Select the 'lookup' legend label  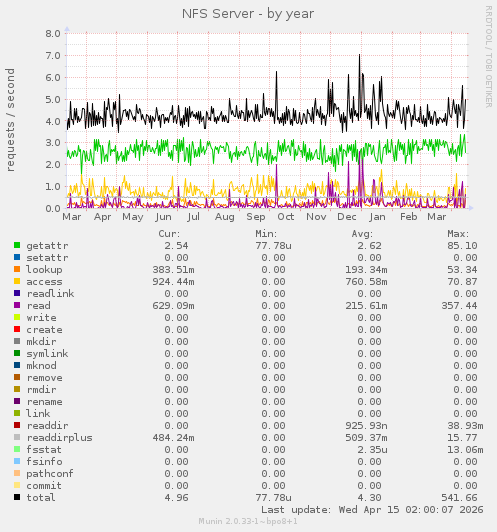tap(44, 270)
